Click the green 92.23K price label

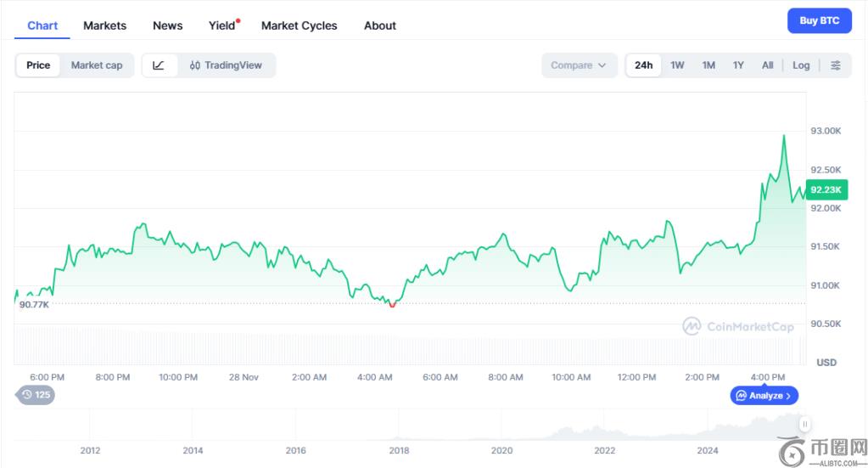coord(826,189)
